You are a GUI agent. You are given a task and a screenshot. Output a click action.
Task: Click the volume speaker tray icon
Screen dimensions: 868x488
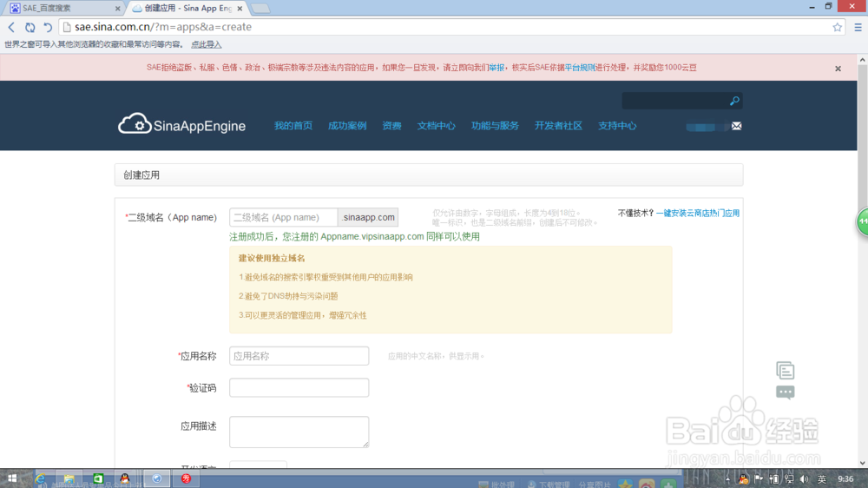[804, 479]
